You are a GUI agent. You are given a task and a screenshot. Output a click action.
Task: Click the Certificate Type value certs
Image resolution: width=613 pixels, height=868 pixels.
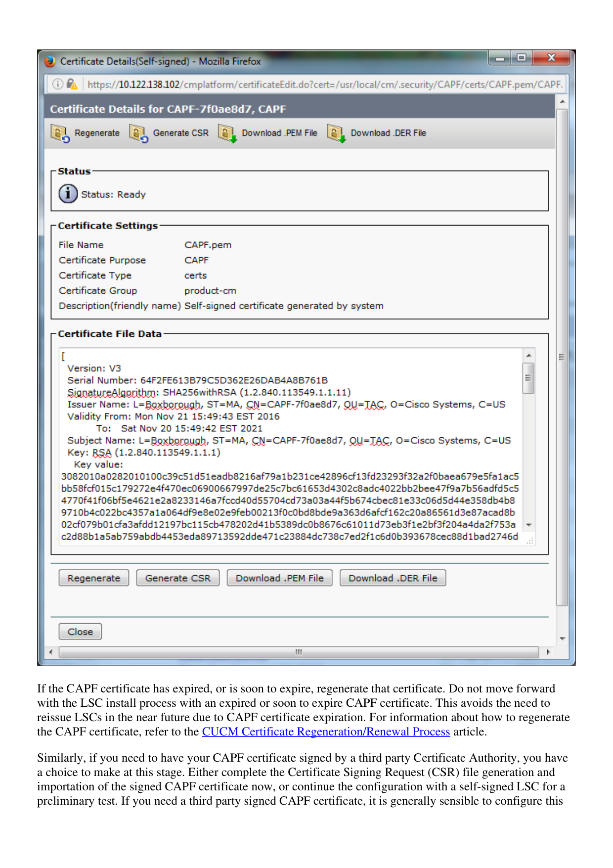[x=195, y=275]
